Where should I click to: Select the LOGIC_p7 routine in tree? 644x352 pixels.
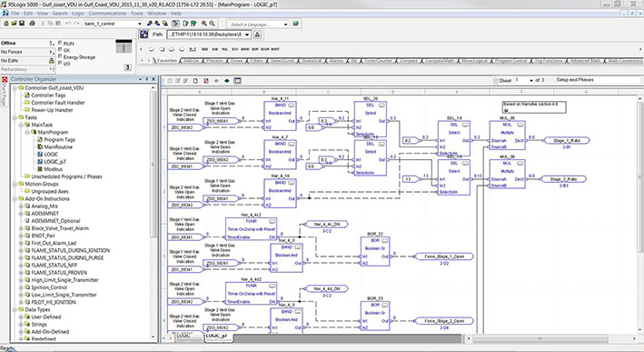click(54, 162)
